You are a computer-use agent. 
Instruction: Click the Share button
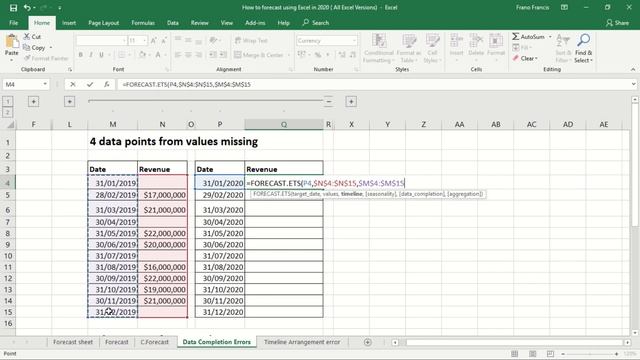click(617, 23)
